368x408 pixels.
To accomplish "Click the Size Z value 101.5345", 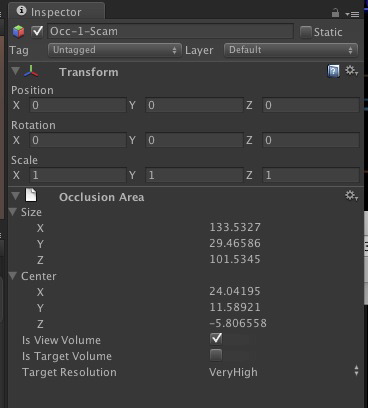I will click(235, 259).
